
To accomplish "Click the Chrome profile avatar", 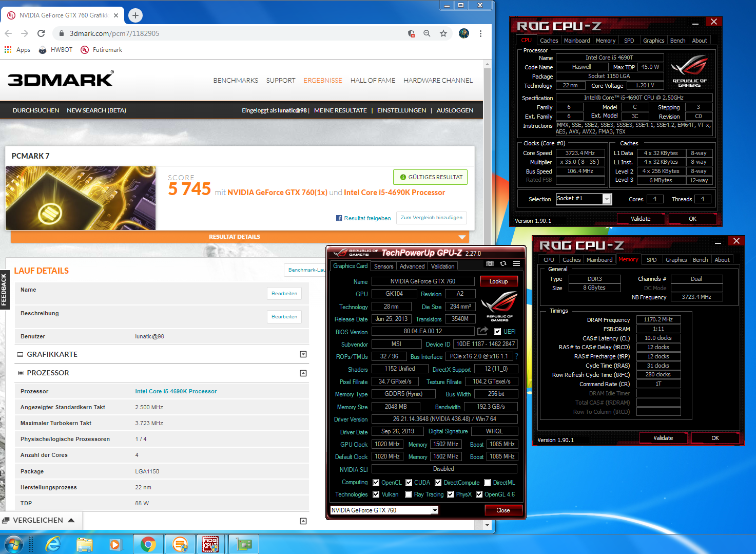I will (x=464, y=33).
